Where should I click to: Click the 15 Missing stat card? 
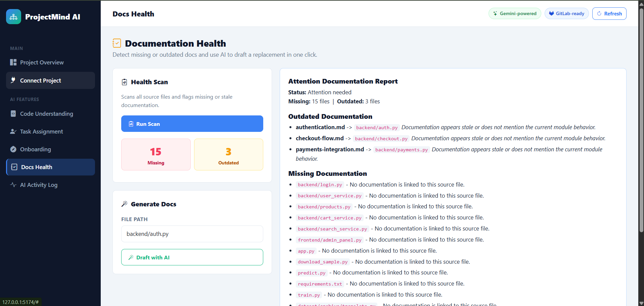click(x=156, y=155)
